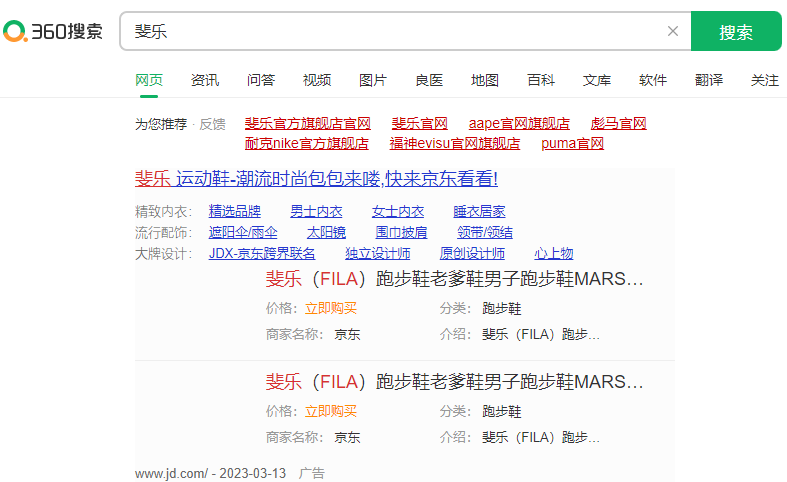Open the 太阳镜 category link
Image resolution: width=787 pixels, height=482 pixels.
click(x=326, y=232)
